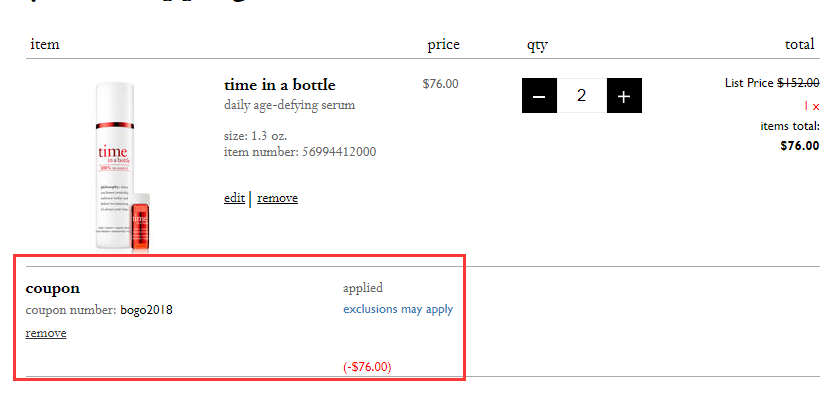Click the quantity input field showing 2
The height and width of the screenshot is (400, 838).
point(581,96)
